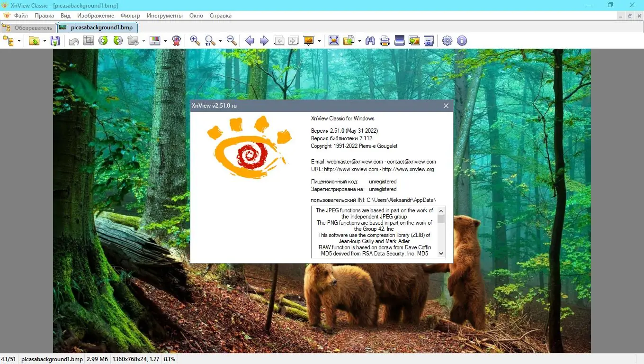Close the XnView about dialog
The height and width of the screenshot is (364, 644).
point(446,106)
